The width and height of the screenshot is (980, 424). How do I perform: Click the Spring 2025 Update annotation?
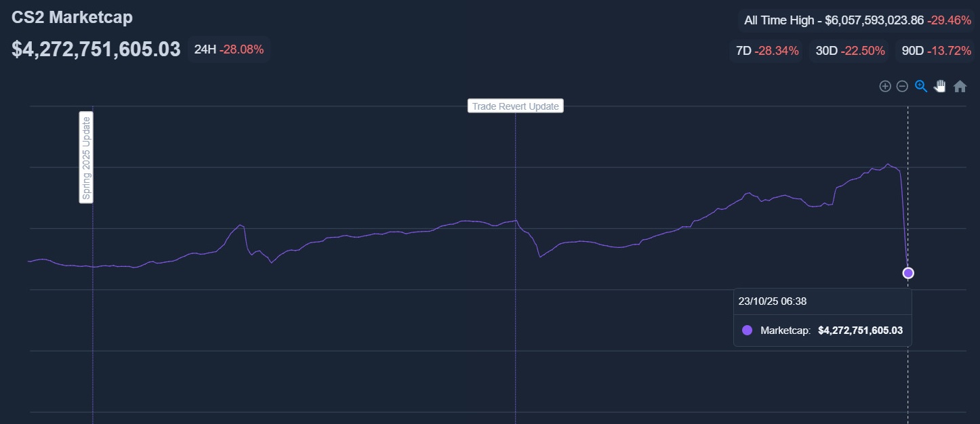point(86,159)
